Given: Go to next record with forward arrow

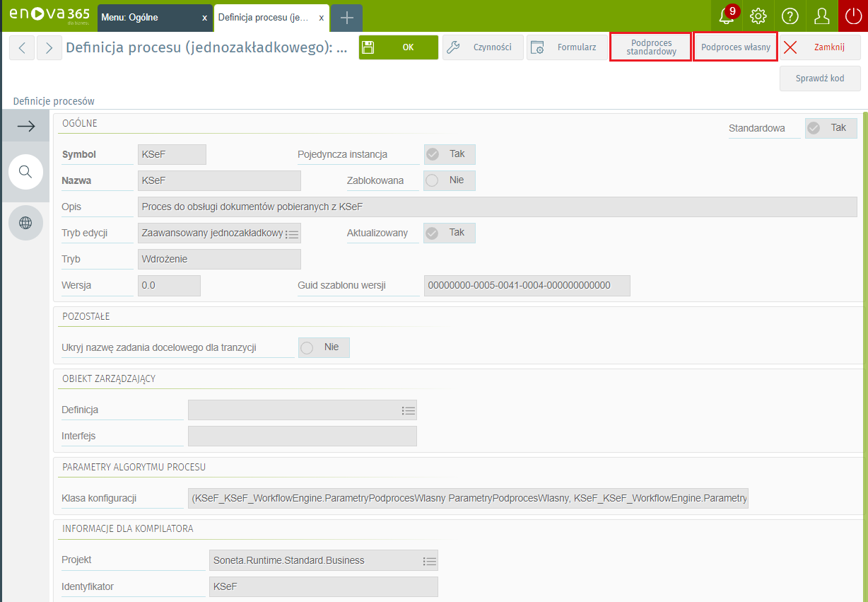Looking at the screenshot, I should [49, 48].
